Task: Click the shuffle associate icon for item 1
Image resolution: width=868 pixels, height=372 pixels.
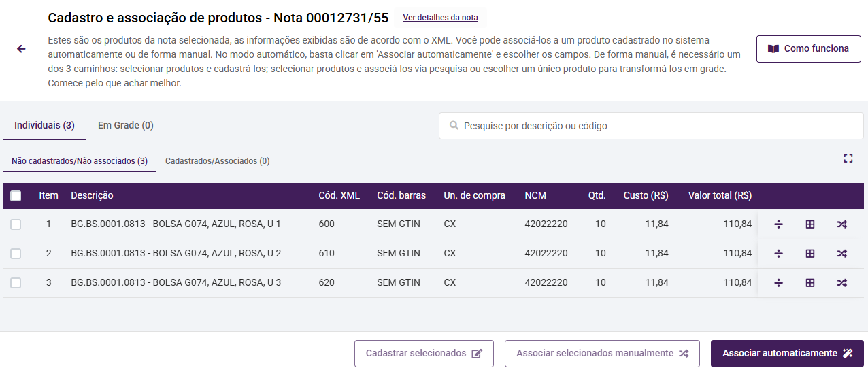Action: click(x=841, y=224)
